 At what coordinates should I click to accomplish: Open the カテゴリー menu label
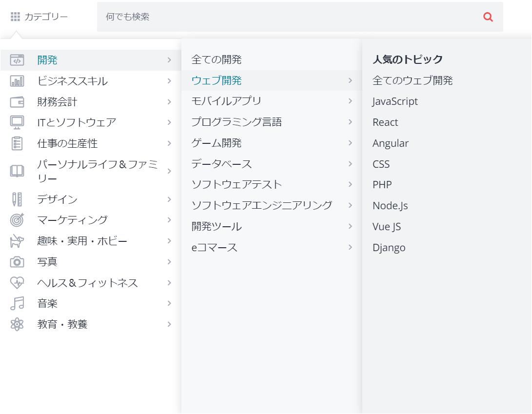pos(46,17)
